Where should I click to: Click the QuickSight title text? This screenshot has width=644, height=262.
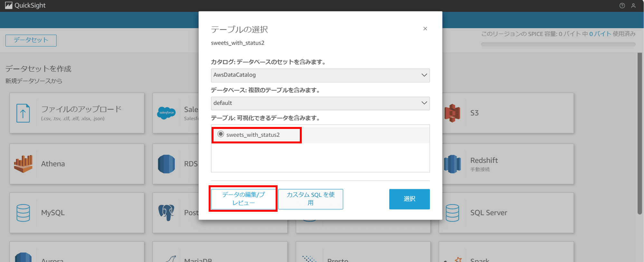coord(30,5)
